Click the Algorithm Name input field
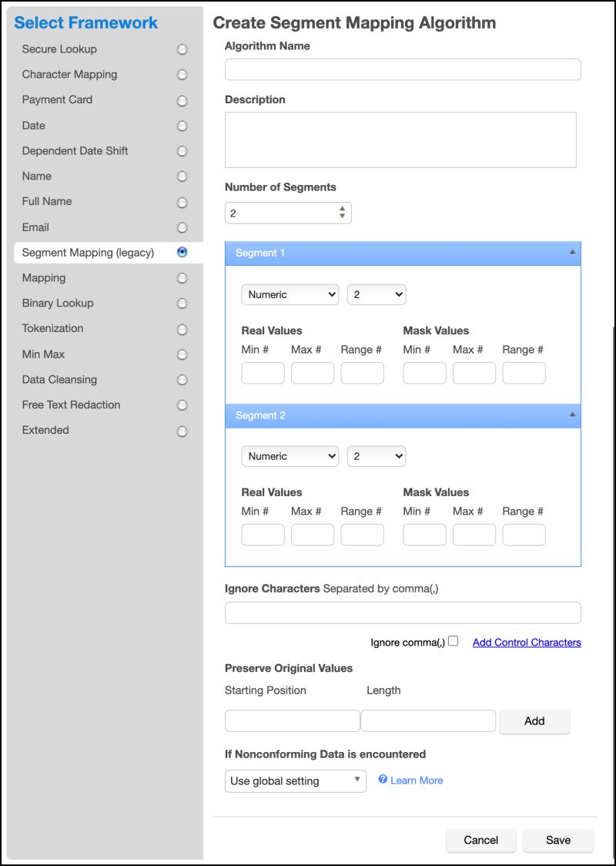 coord(402,69)
